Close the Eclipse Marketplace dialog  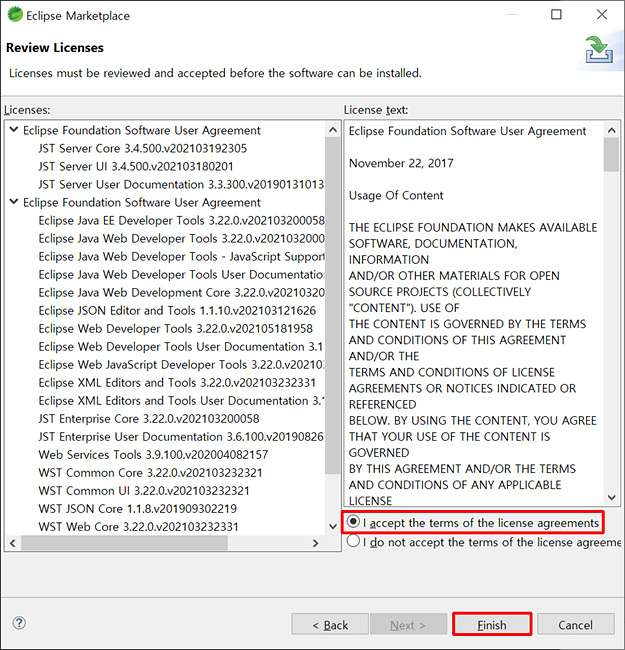click(602, 15)
